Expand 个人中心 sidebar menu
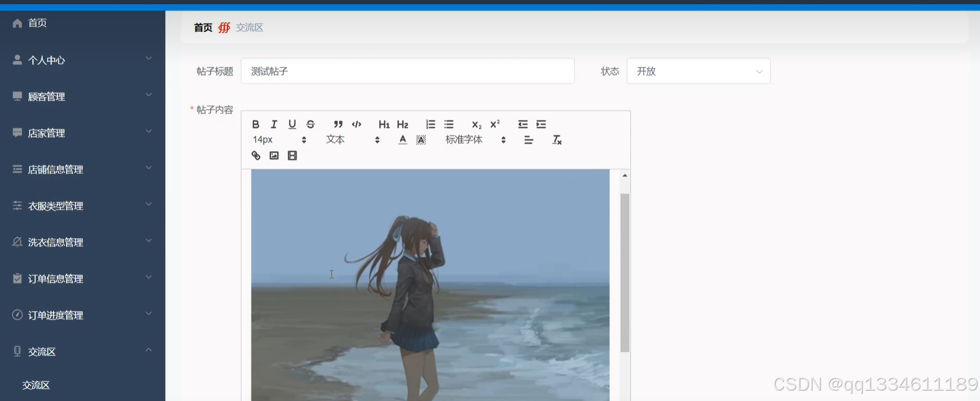This screenshot has width=980, height=401. [x=83, y=60]
